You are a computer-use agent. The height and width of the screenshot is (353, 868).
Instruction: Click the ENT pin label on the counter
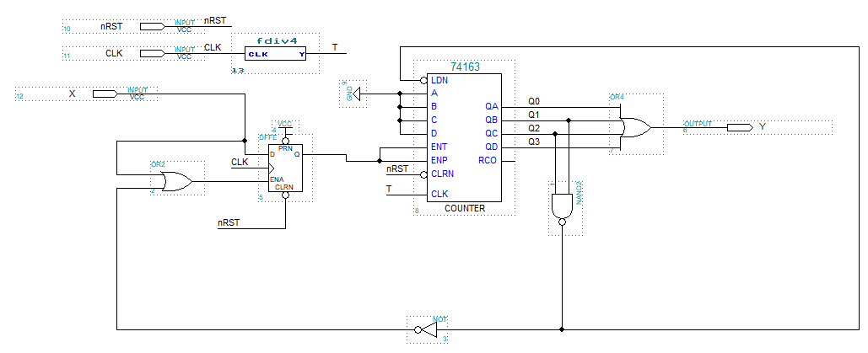439,147
